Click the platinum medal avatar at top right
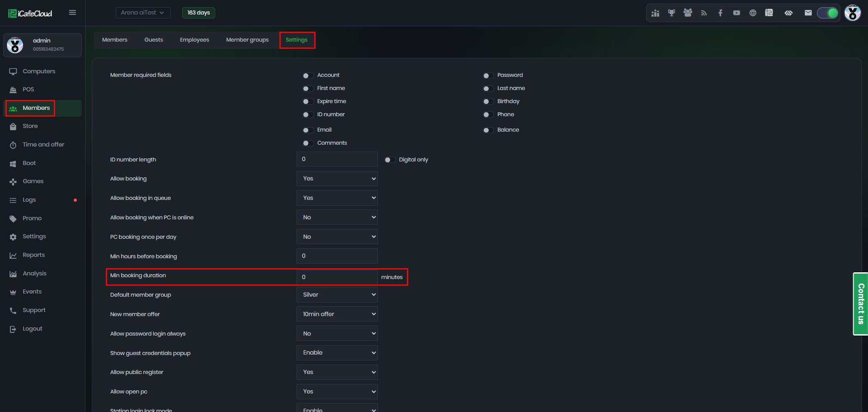The height and width of the screenshot is (412, 868). [853, 13]
